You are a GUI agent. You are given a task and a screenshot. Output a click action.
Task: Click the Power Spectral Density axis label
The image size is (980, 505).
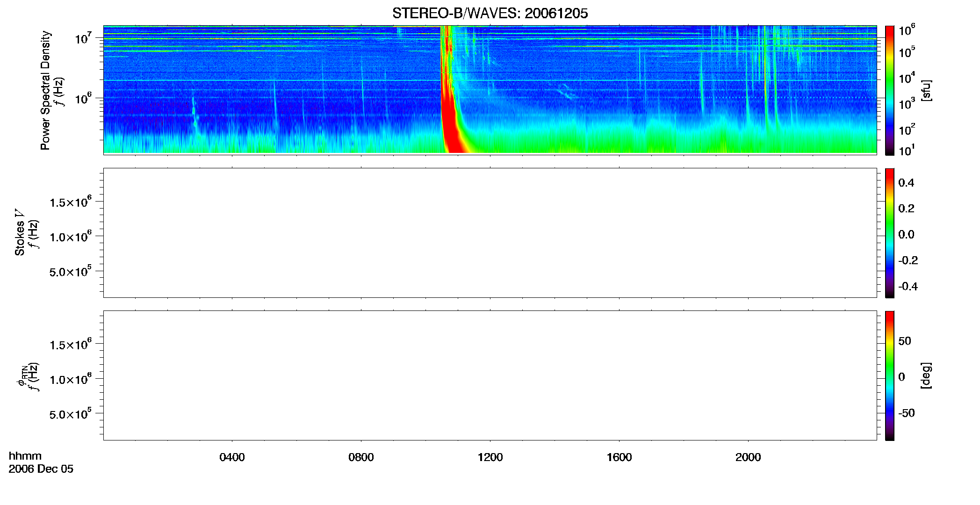coord(45,90)
